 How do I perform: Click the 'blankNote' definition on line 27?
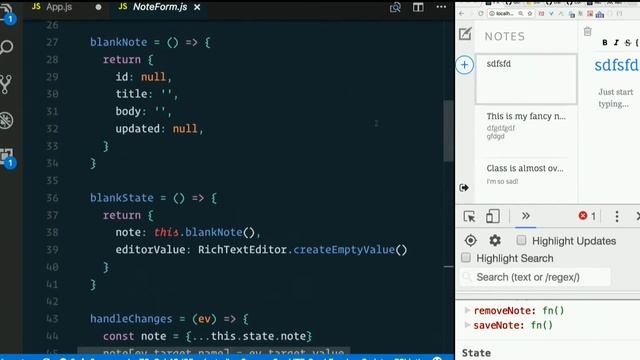[x=118, y=42]
